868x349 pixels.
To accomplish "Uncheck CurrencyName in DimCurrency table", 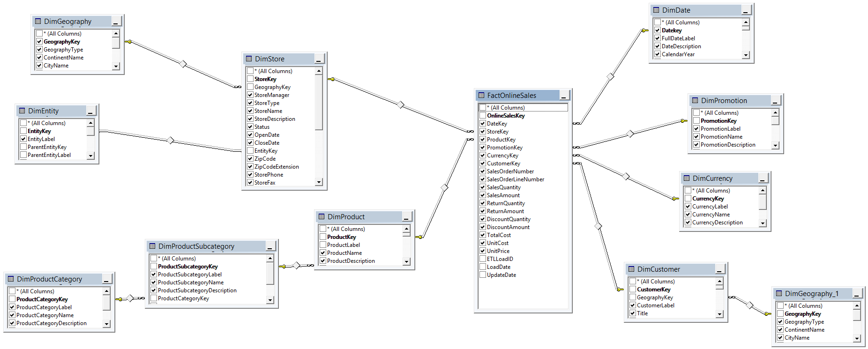I will pyautogui.click(x=688, y=214).
